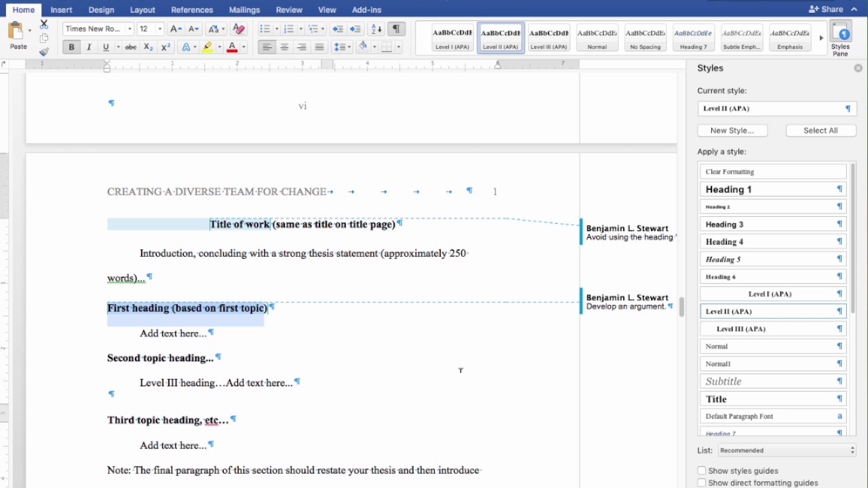This screenshot has width=868, height=488.
Task: Decrease paragraph indent
Action: coord(338,29)
